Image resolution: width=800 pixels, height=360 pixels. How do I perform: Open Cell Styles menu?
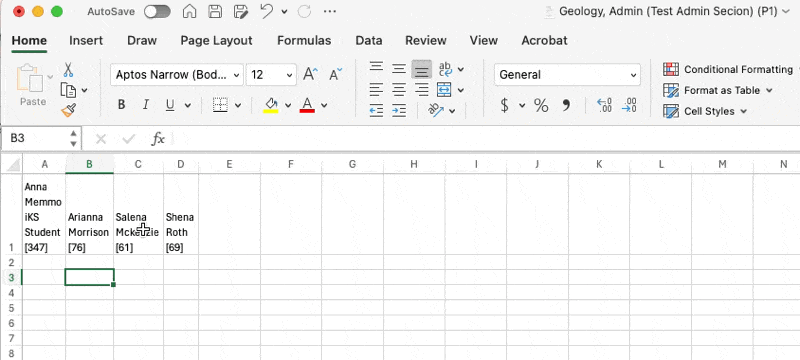coord(705,111)
